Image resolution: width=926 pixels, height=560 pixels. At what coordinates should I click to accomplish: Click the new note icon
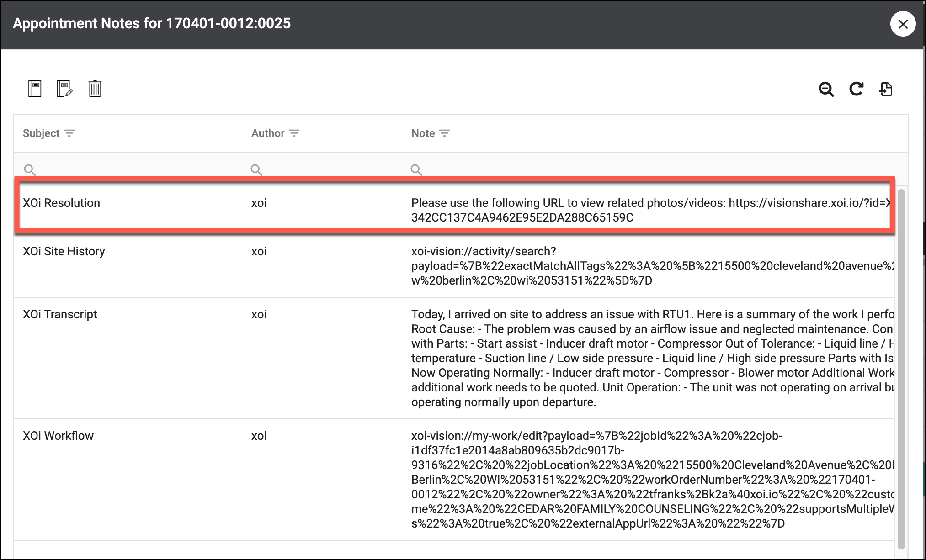(35, 89)
